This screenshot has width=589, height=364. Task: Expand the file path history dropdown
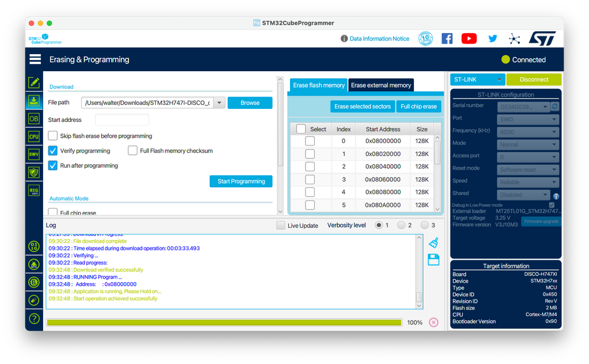(219, 103)
